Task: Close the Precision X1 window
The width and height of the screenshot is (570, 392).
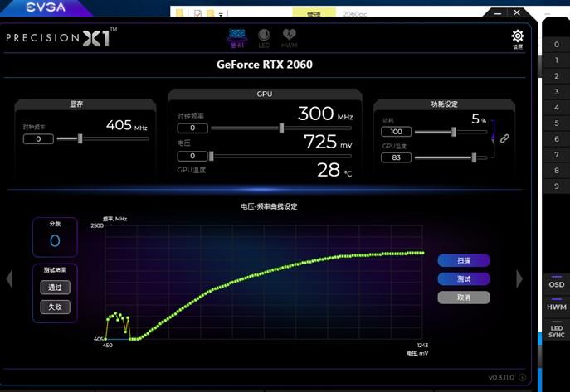Action: tap(517, 12)
